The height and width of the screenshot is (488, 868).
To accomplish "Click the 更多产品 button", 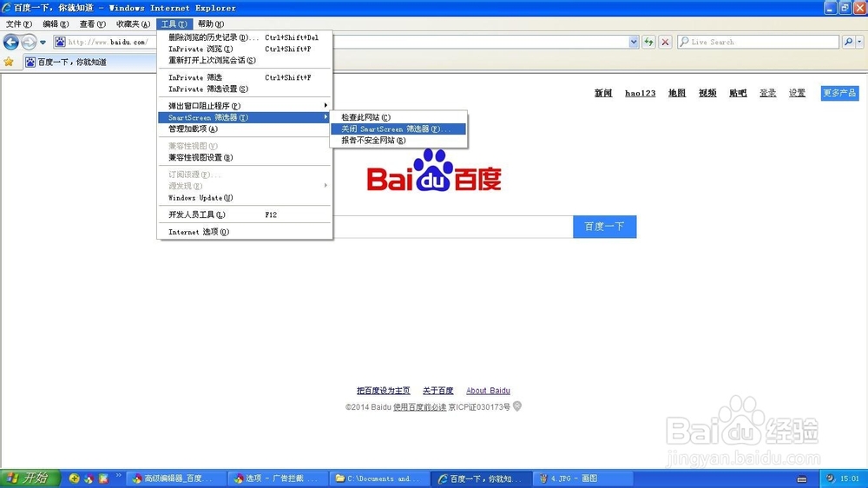I will coord(839,93).
